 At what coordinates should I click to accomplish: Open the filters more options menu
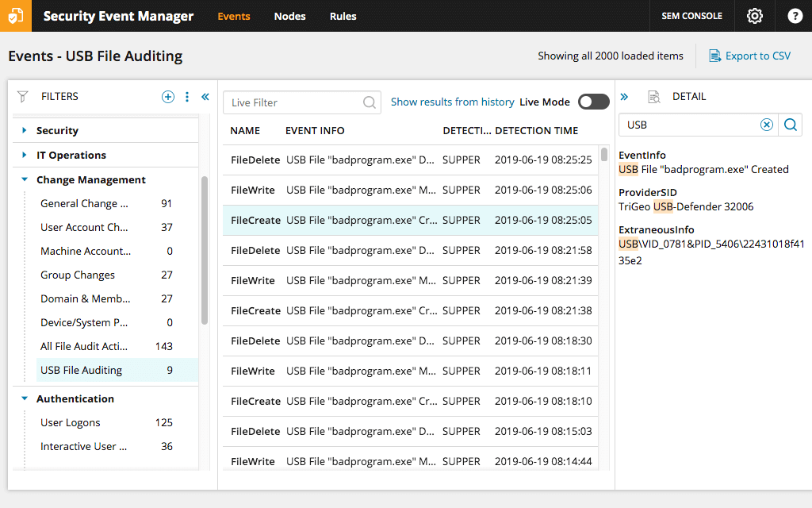tap(187, 97)
